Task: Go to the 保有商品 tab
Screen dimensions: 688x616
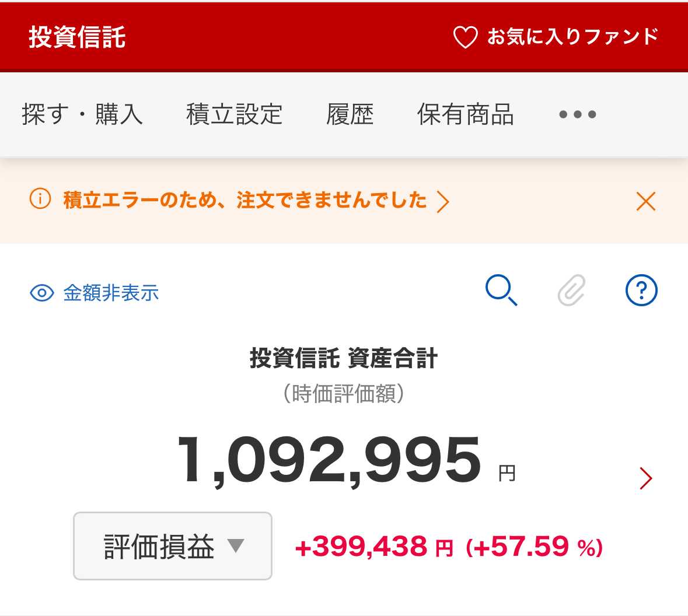Action: click(465, 114)
